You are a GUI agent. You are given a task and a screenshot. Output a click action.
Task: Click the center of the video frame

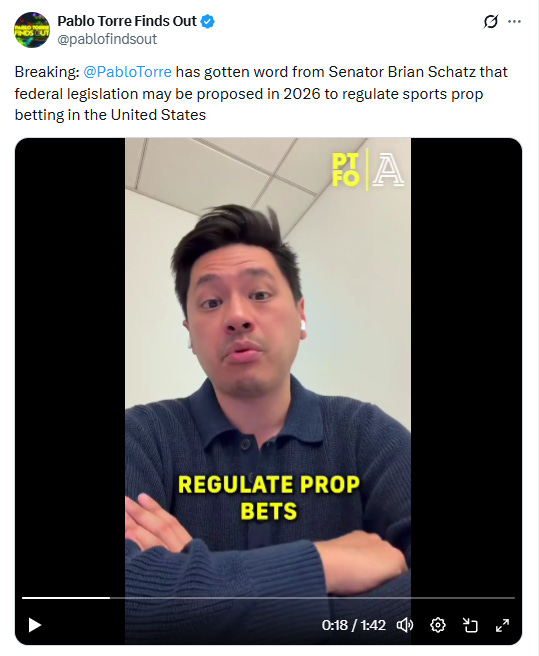268,391
